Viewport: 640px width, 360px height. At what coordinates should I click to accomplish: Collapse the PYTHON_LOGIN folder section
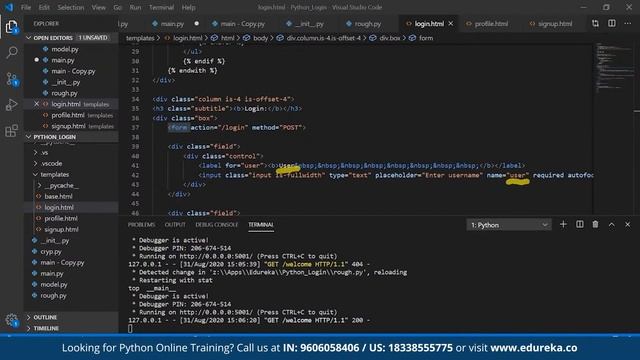[71, 137]
